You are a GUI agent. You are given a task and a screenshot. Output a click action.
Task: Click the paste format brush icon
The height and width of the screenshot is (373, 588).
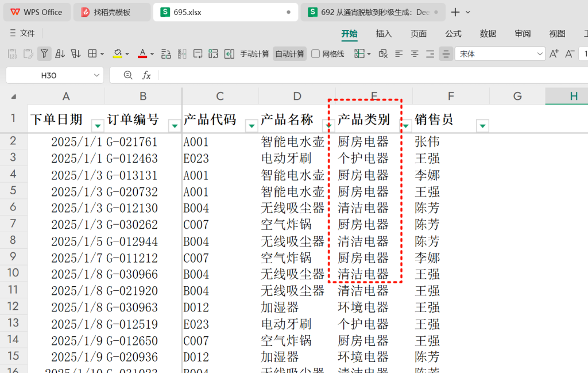click(x=28, y=54)
